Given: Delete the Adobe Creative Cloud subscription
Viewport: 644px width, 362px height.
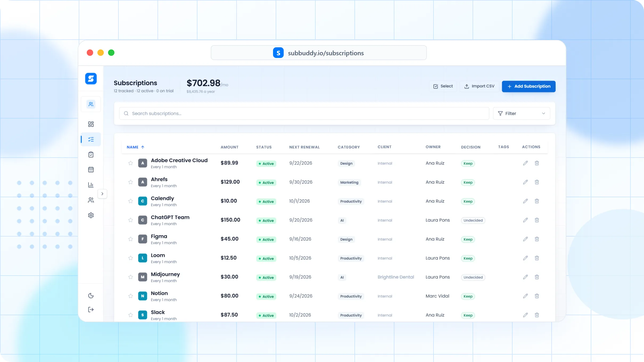Looking at the screenshot, I should [x=537, y=163].
